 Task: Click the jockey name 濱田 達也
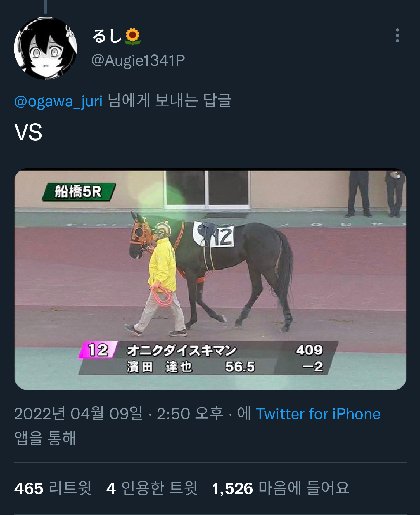(x=159, y=367)
